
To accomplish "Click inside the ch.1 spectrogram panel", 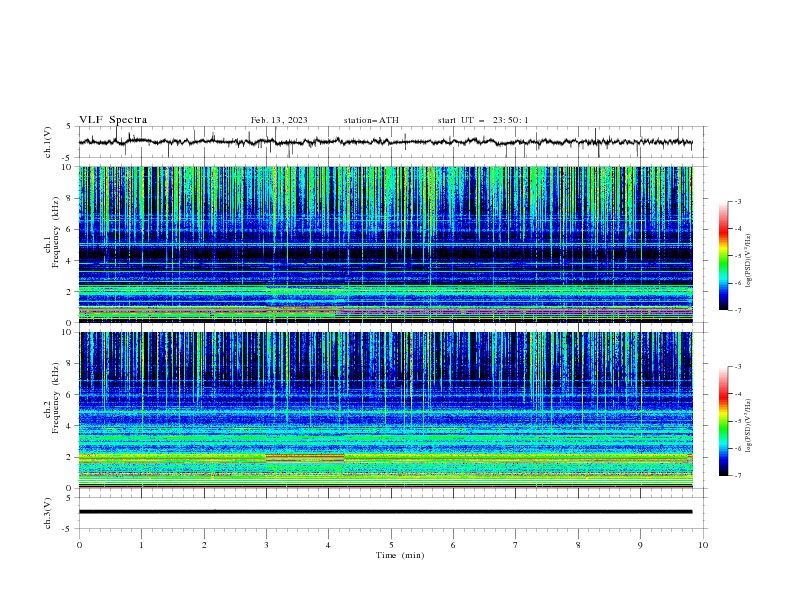I will [x=385, y=244].
